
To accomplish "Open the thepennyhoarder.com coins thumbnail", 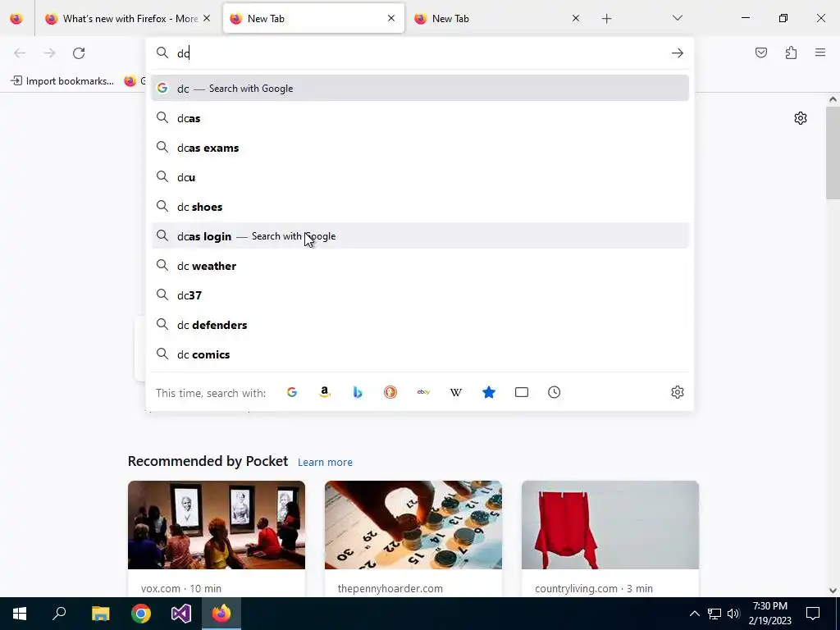I will (x=413, y=525).
